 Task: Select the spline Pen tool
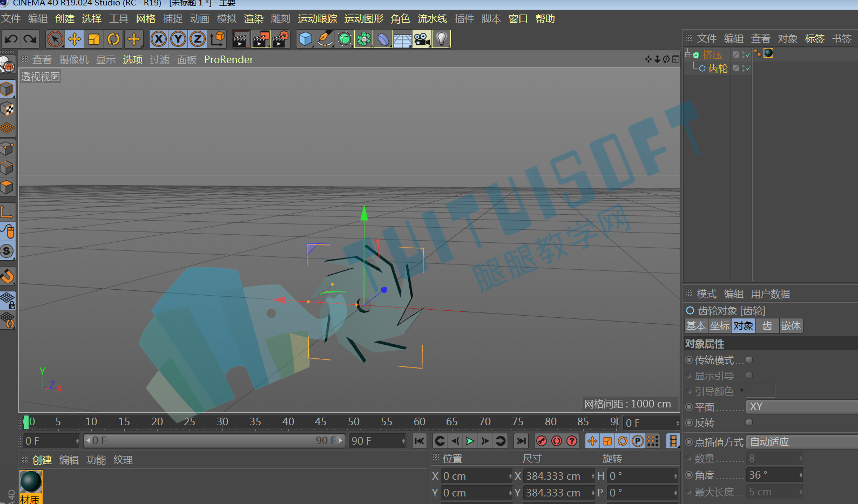pyautogui.click(x=325, y=39)
